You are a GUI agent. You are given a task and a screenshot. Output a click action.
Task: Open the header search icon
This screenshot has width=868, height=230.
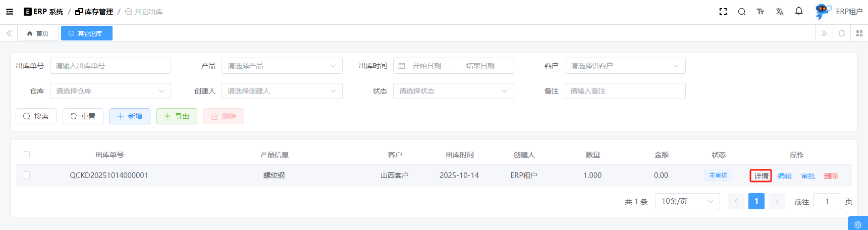tap(741, 12)
